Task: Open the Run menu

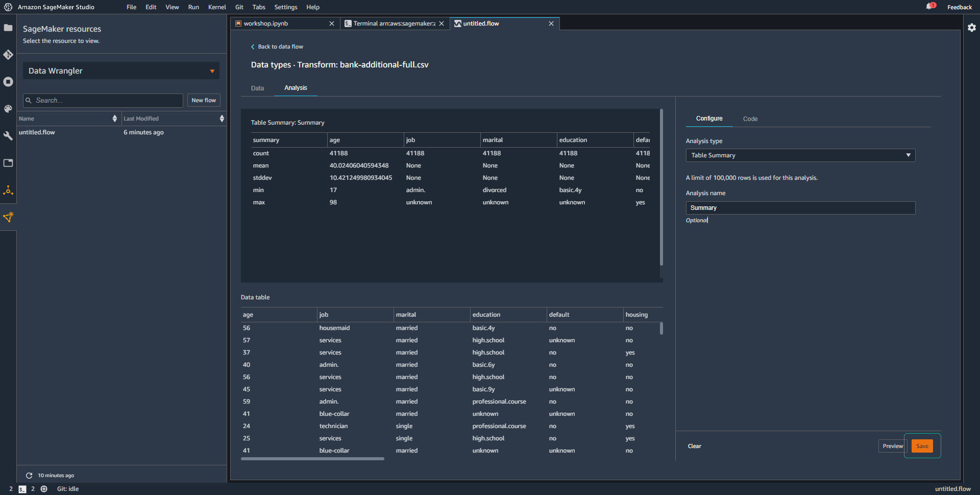Action: click(193, 7)
